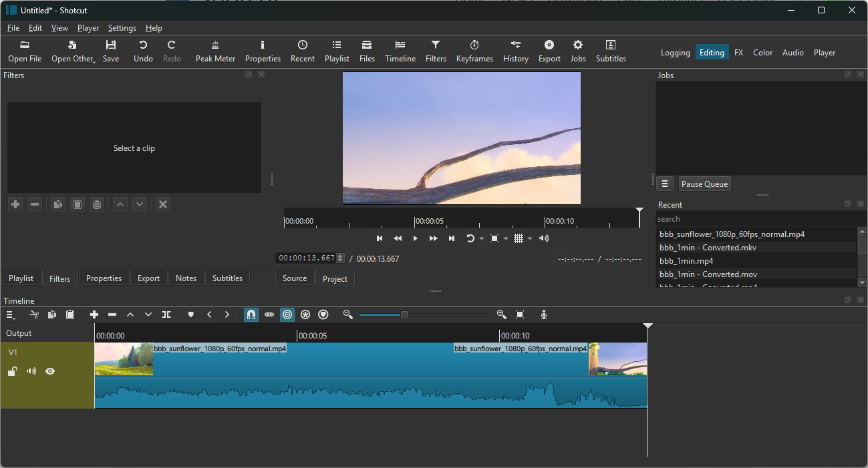The height and width of the screenshot is (468, 868).
Task: Switch to the Color layout
Action: (762, 52)
